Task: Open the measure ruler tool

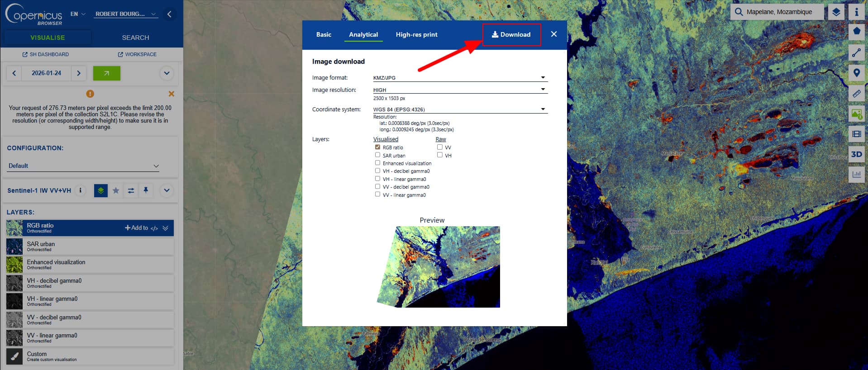Action: pos(856,94)
